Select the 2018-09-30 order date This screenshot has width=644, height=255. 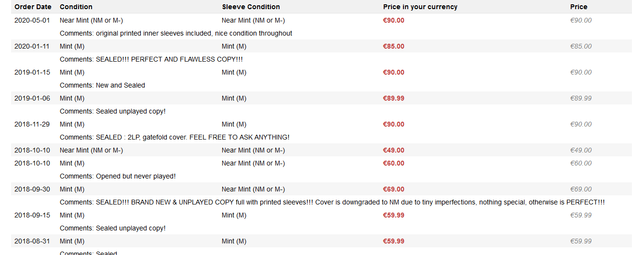32,189
